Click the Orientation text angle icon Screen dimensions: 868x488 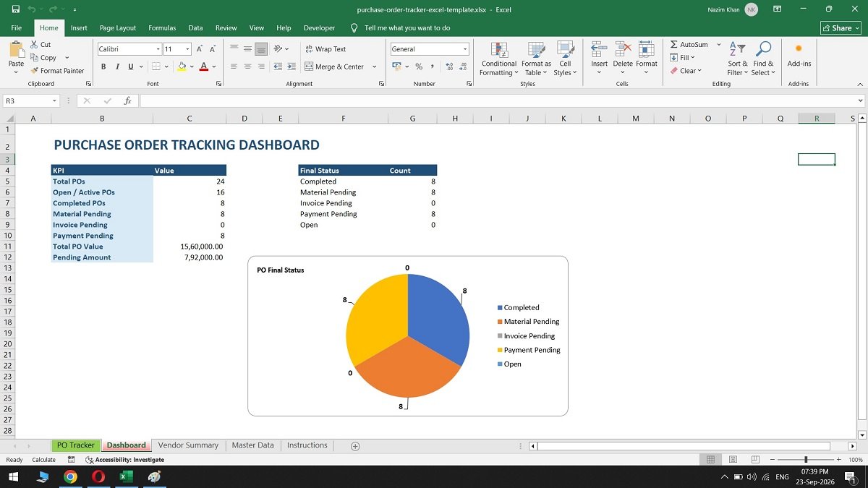tap(278, 48)
